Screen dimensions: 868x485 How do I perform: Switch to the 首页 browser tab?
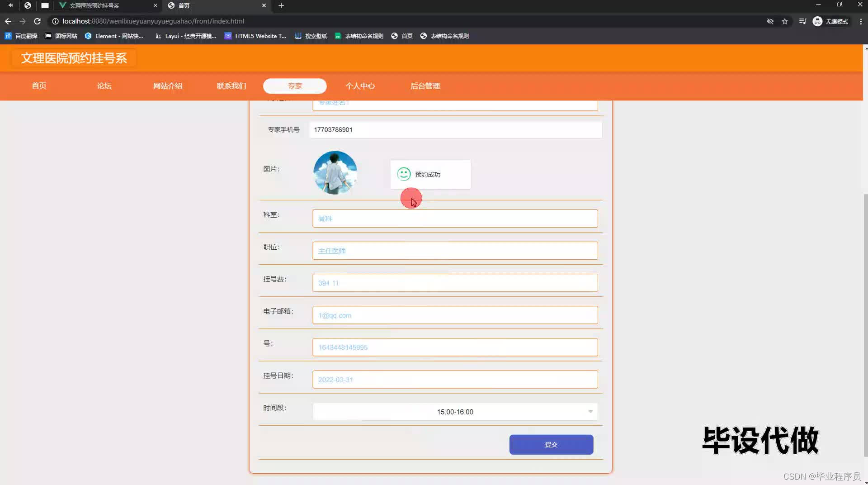tap(217, 5)
